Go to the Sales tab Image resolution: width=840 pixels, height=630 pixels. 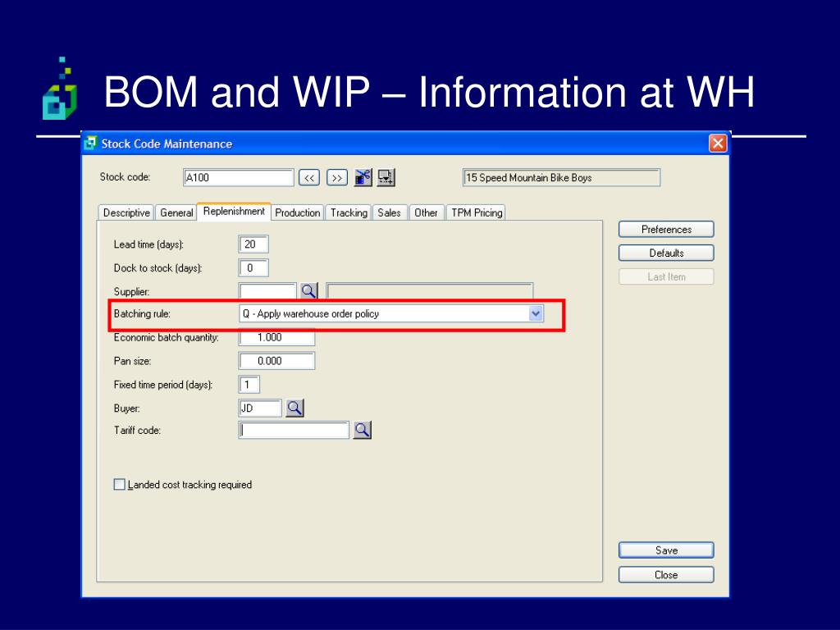click(x=389, y=212)
